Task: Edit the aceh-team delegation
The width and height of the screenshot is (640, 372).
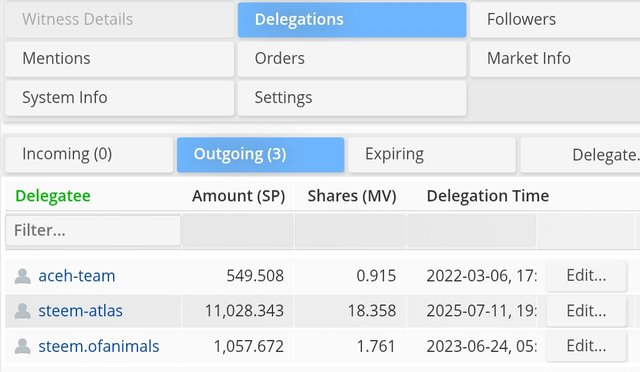Action: point(586,276)
